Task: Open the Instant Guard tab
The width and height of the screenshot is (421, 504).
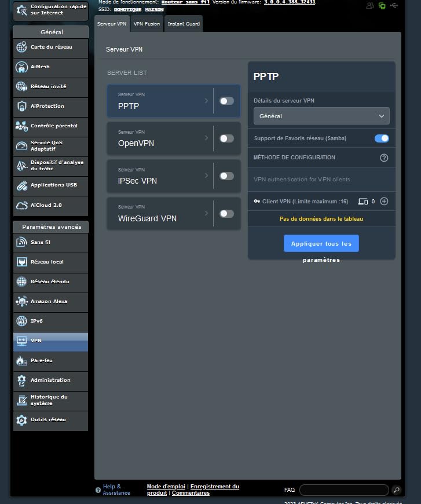Action: [x=184, y=24]
